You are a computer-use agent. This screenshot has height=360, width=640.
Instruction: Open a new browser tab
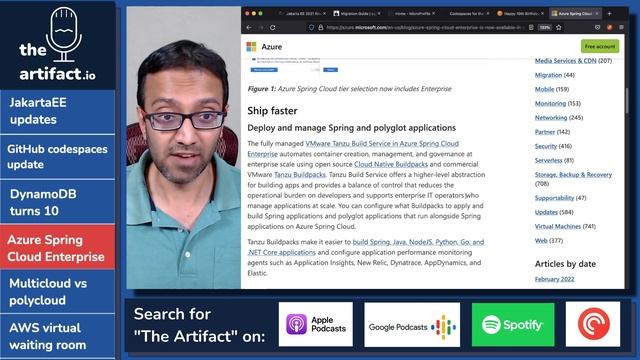(x=609, y=13)
